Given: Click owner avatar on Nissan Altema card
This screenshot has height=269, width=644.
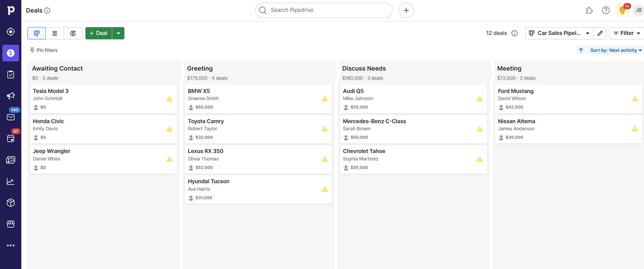Looking at the screenshot, I should pyautogui.click(x=501, y=137).
